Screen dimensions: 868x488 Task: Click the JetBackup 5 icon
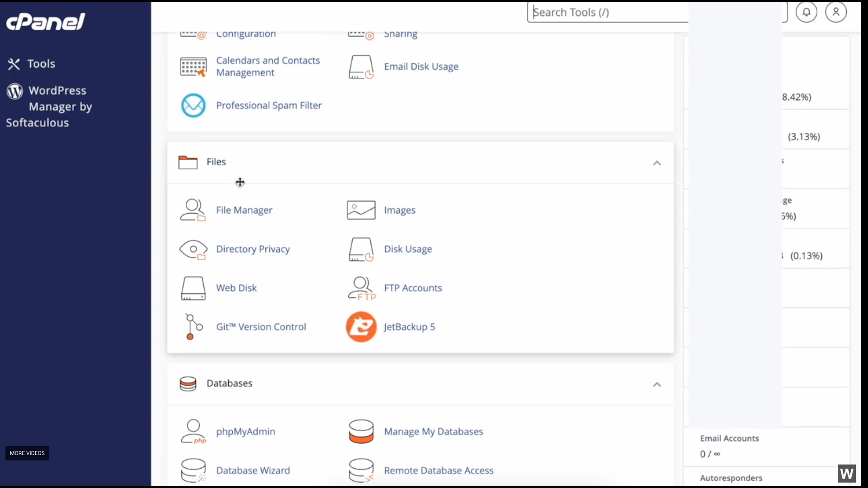(x=361, y=327)
